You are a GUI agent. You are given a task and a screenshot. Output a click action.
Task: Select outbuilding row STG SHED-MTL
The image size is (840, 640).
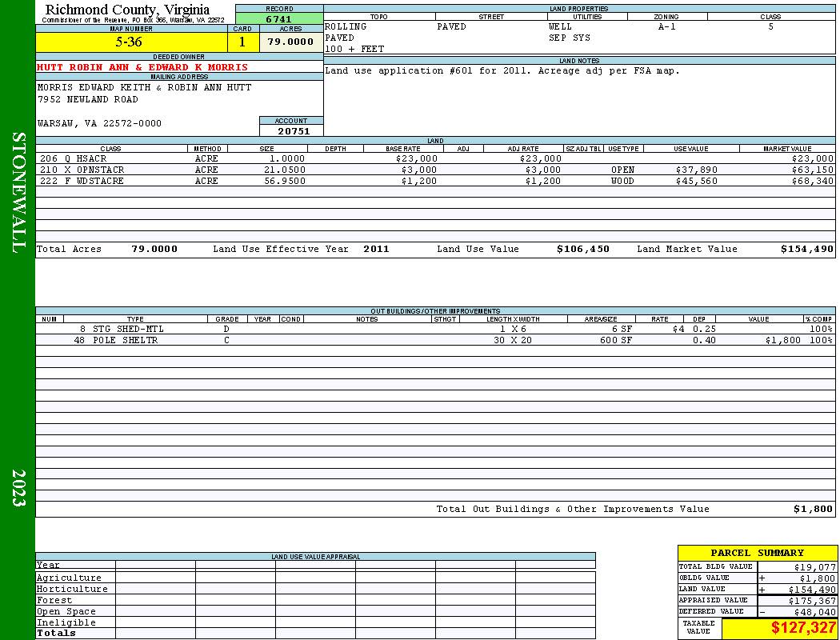[435, 329]
